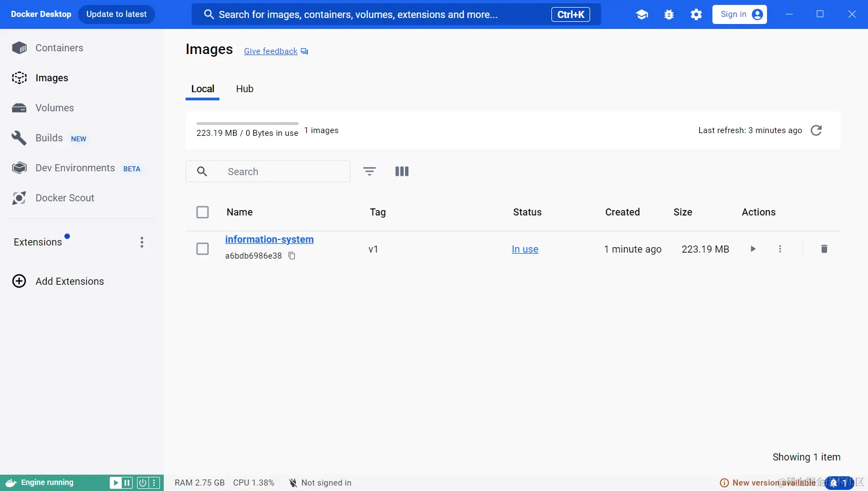Open the information-system image link

tap(269, 239)
